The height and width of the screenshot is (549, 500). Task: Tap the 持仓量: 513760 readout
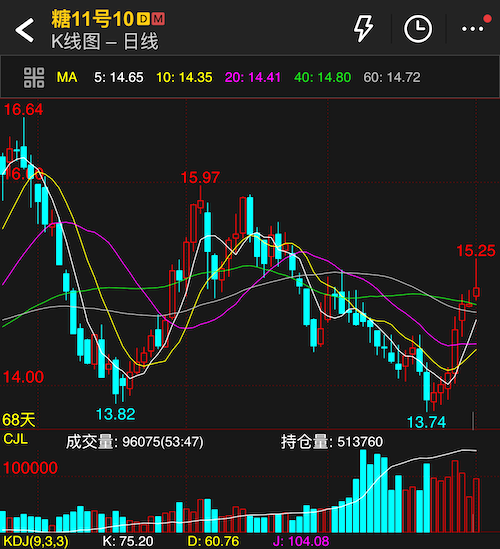click(332, 442)
